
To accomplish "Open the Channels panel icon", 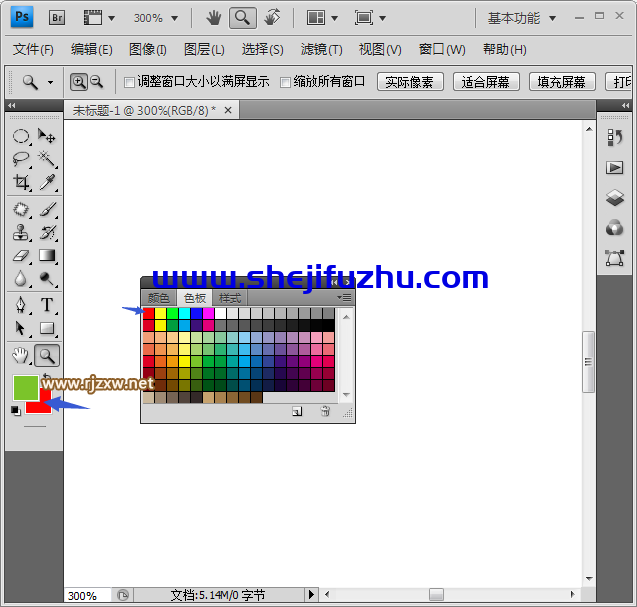I will click(x=615, y=228).
